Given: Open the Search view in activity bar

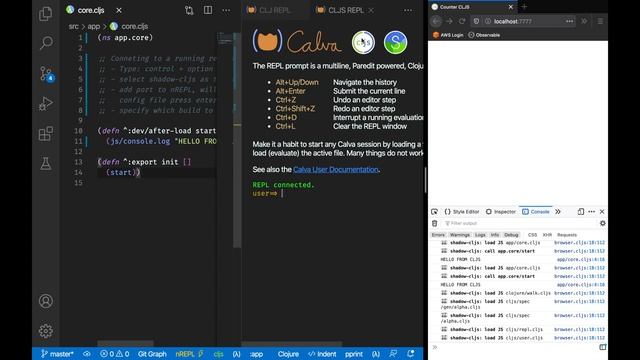Looking at the screenshot, I should [x=46, y=42].
